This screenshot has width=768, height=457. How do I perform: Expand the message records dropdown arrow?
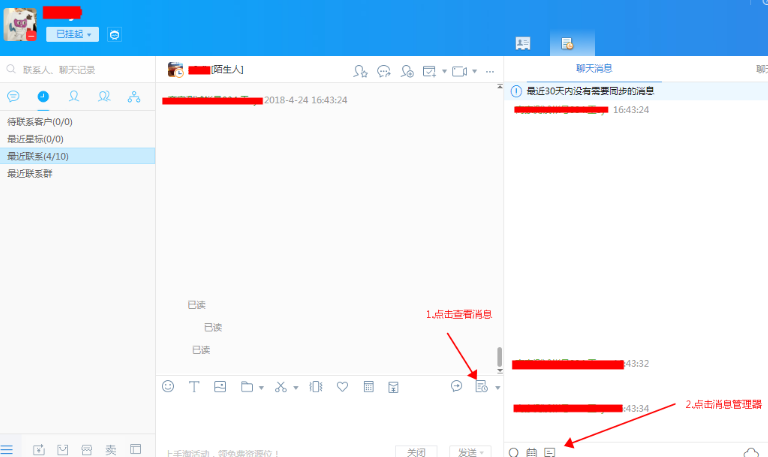pyautogui.click(x=498, y=388)
